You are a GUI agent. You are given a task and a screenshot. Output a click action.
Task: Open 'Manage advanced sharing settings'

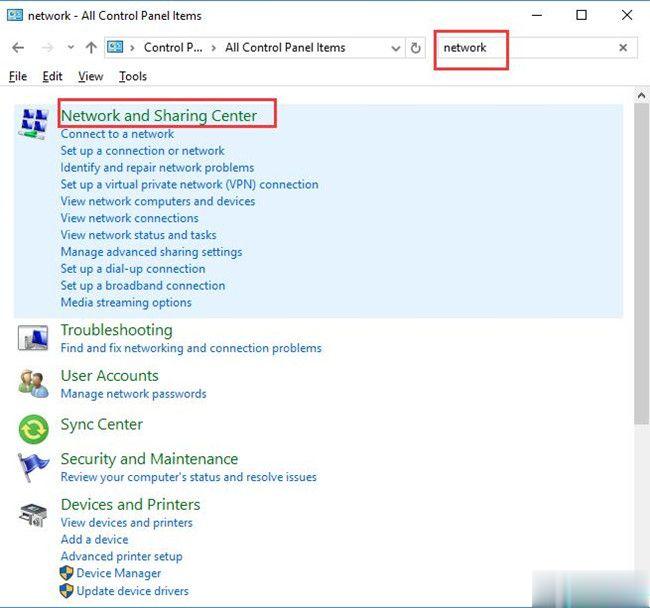(151, 252)
